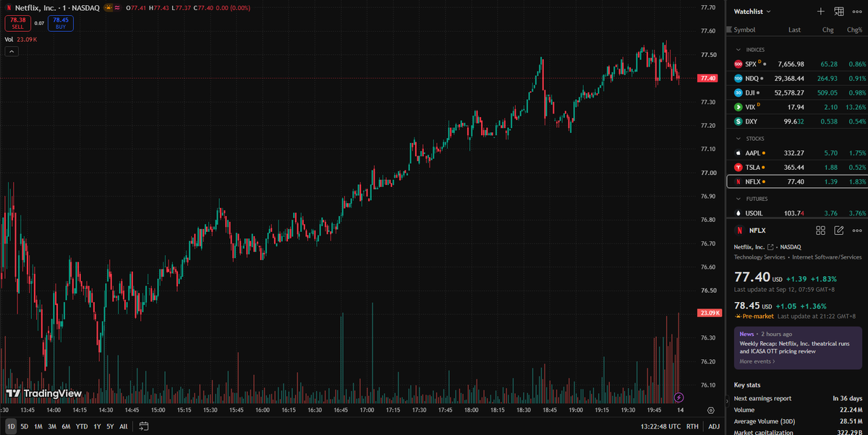Open the Netflix, Inc. external link icon

click(x=770, y=247)
